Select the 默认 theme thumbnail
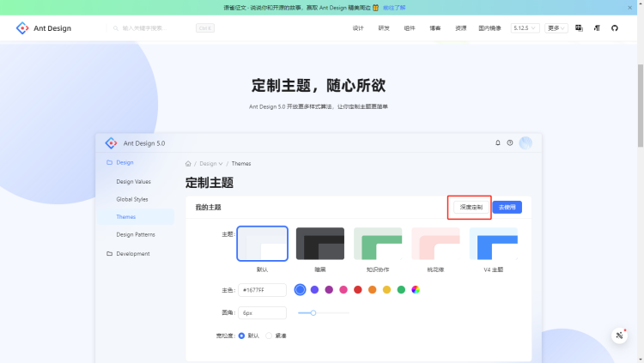This screenshot has height=363, width=644. click(x=262, y=244)
